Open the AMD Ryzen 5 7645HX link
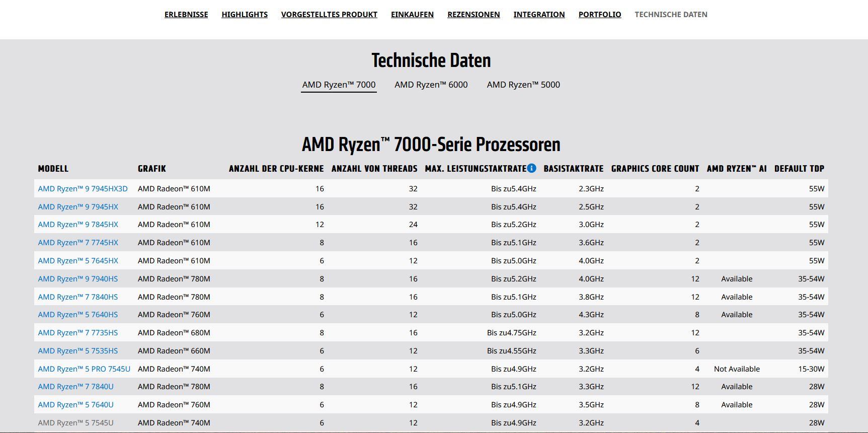The height and width of the screenshot is (433, 868). click(x=78, y=261)
